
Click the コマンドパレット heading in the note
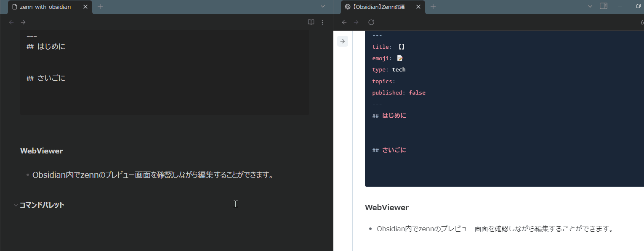point(42,205)
